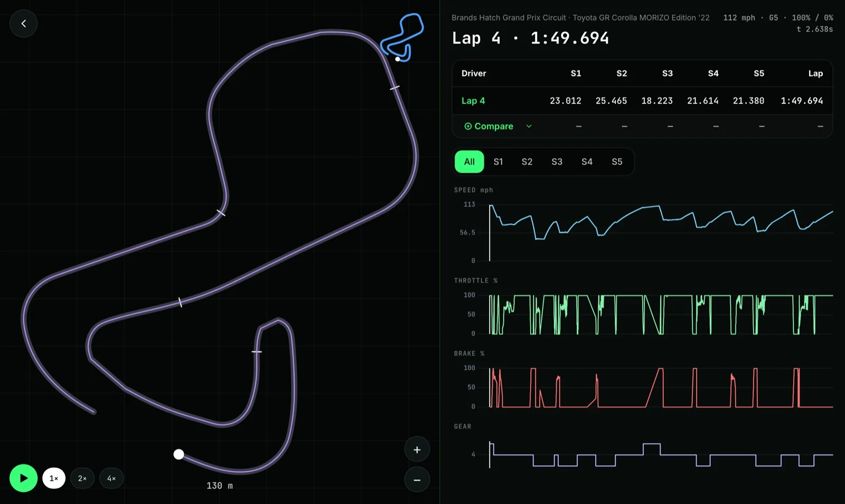845x504 pixels.
Task: Click the plus icon next to Compare
Action: (x=468, y=126)
